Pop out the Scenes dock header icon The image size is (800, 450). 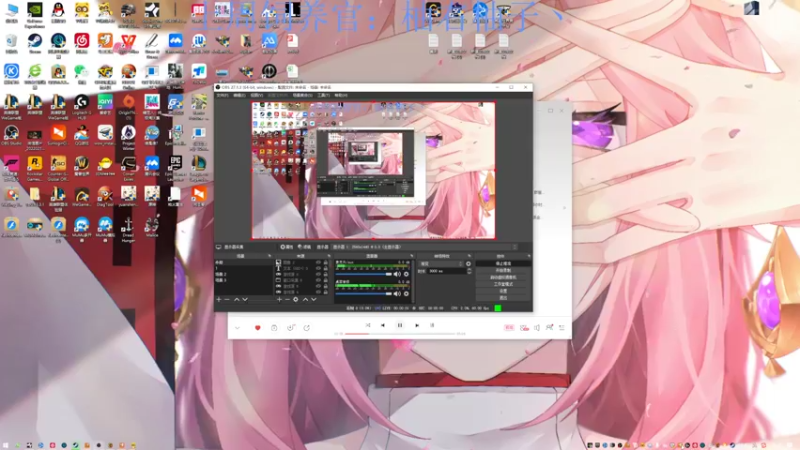269,256
